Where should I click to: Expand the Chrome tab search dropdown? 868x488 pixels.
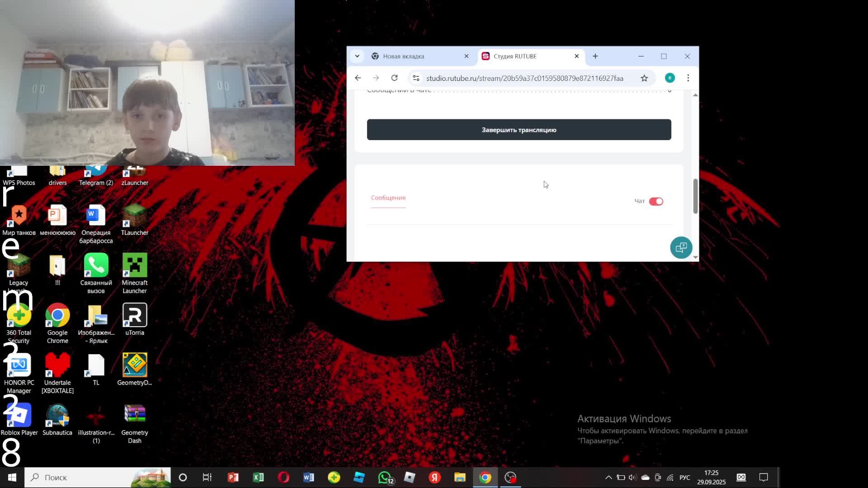click(357, 56)
